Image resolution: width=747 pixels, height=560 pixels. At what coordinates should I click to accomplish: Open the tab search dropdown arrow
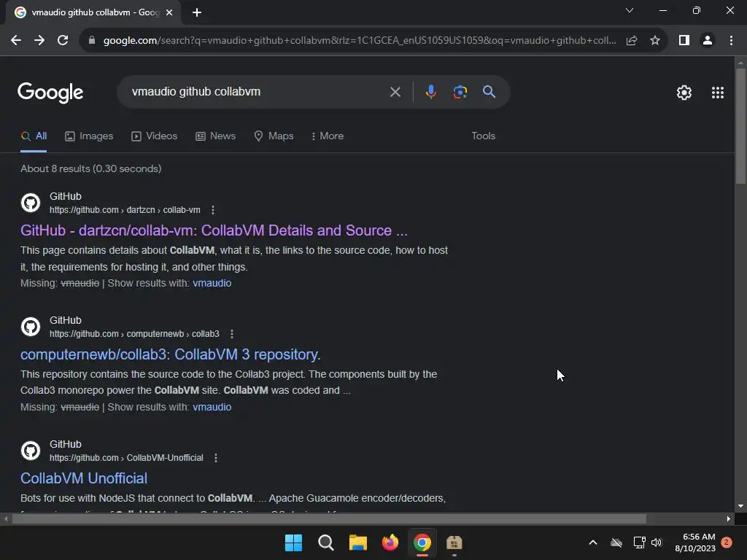(x=630, y=10)
